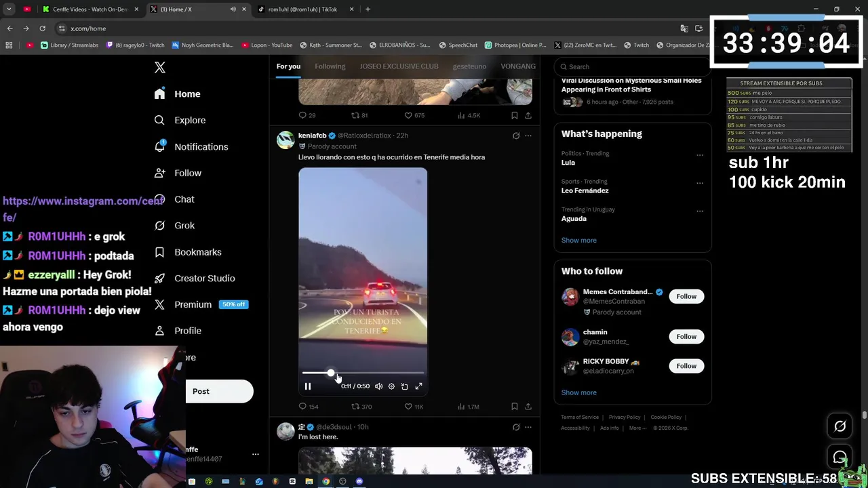
Task: Reload the browser page
Action: coord(42,28)
